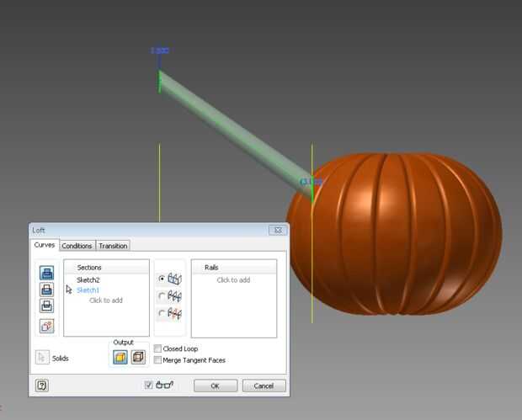The width and height of the screenshot is (522, 420).
Task: Click the Solids selector arrow icon
Action: click(42, 358)
